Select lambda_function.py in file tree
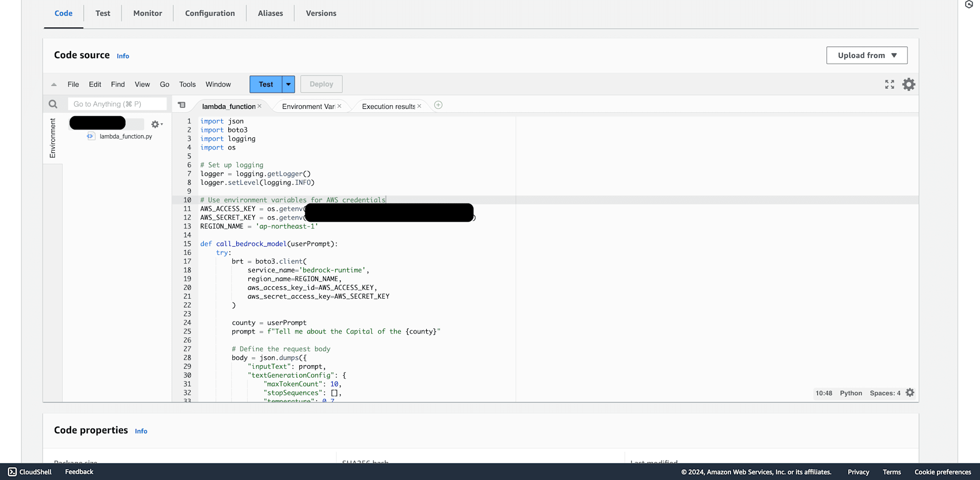Screen dimensions: 980x480 coord(126,136)
